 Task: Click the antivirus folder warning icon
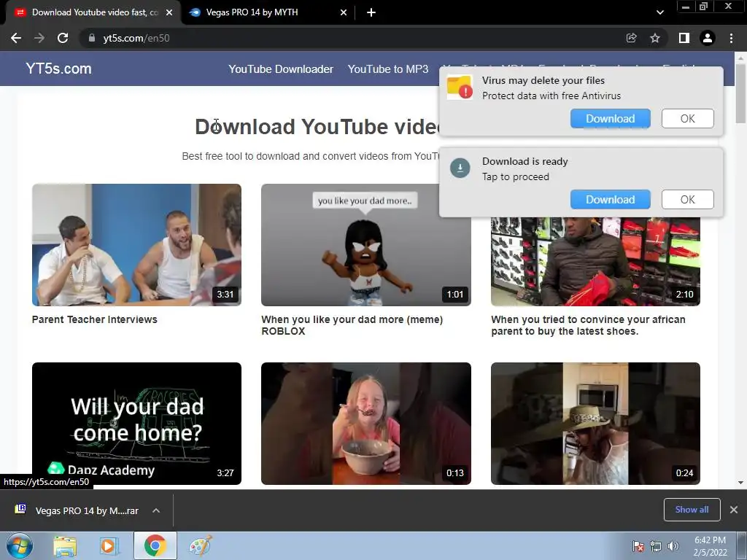(460, 87)
